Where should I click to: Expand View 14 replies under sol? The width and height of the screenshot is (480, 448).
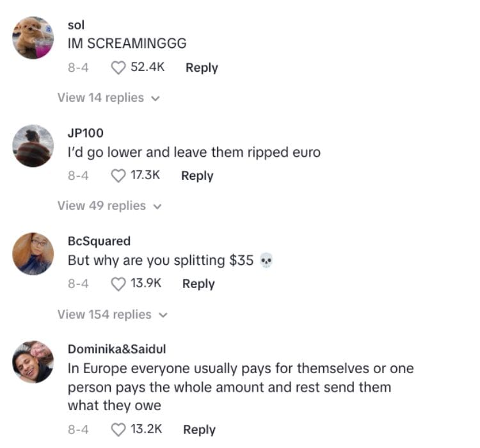[109, 98]
